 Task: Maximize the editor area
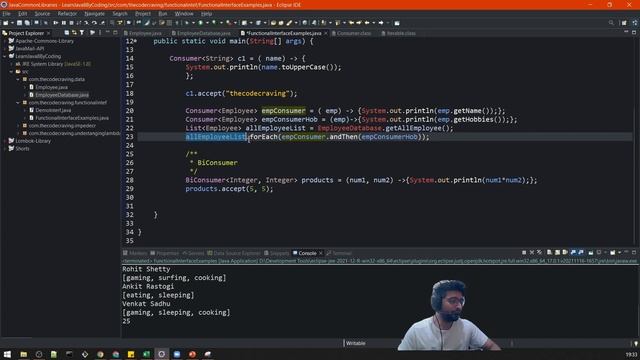point(634,32)
